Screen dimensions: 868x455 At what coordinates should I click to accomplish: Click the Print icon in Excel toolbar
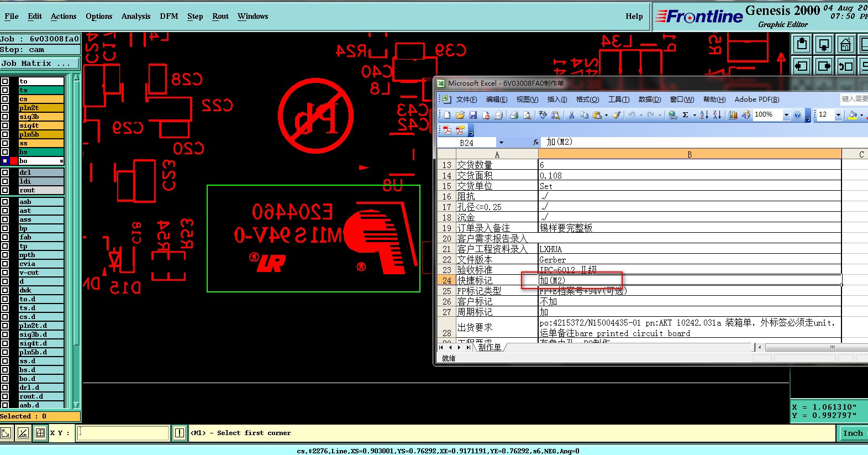click(x=514, y=115)
